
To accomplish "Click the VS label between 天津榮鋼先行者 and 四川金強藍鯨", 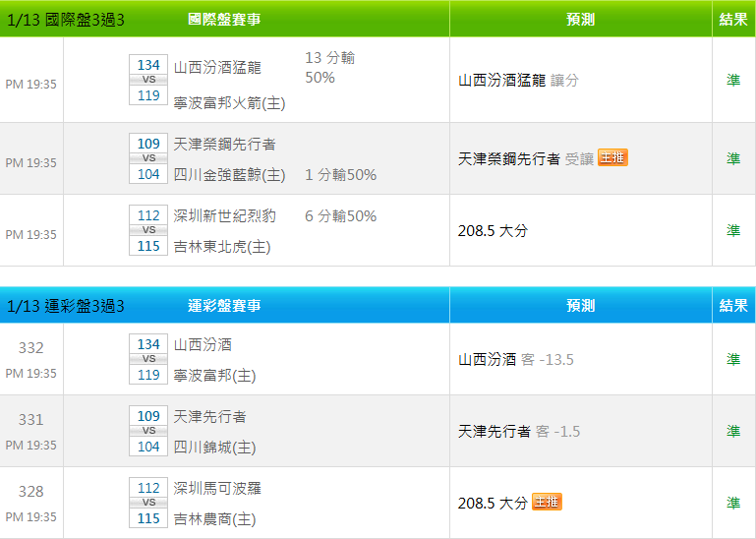I will coord(148,158).
